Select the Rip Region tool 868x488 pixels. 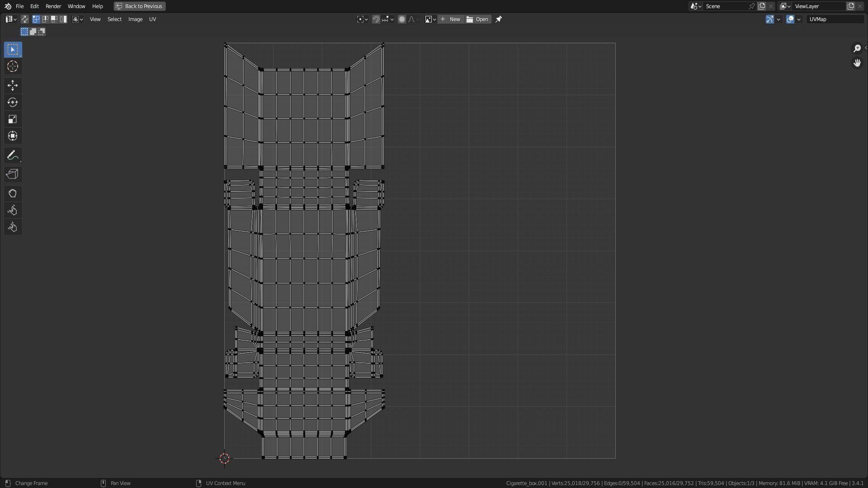(13, 174)
